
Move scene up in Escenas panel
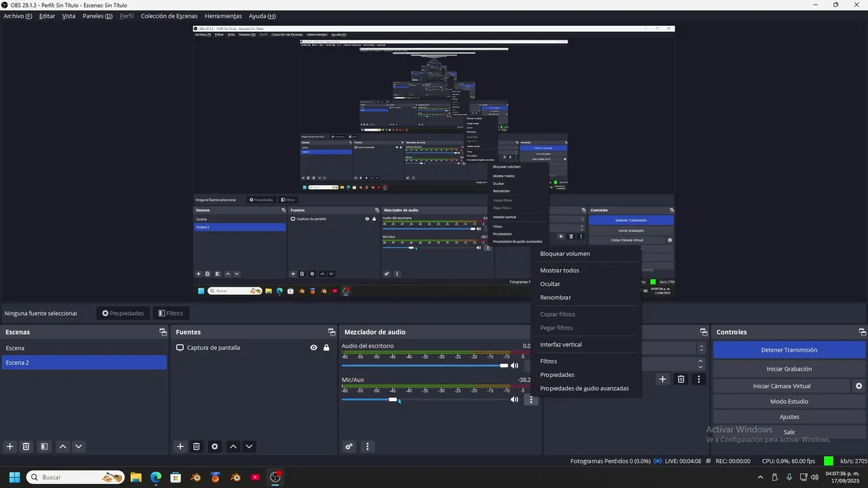62,447
